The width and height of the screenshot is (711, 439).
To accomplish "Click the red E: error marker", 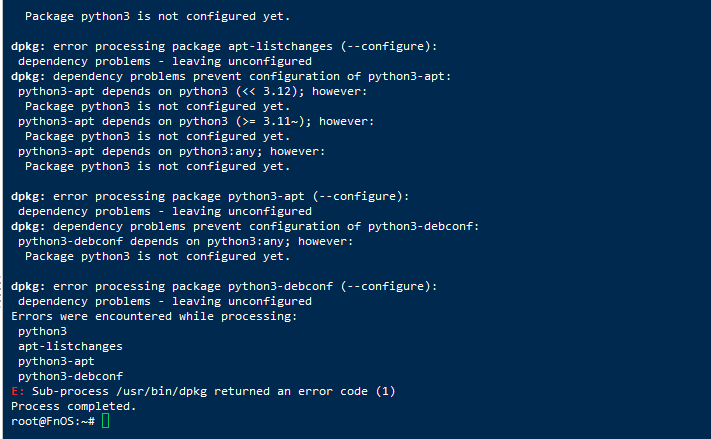I will pyautogui.click(x=18, y=391).
